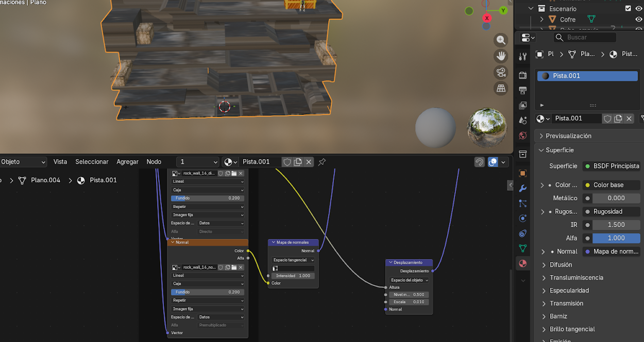Image resolution: width=644 pixels, height=342 pixels.
Task: Toggle the viewport camera view icon
Action: [x=501, y=72]
